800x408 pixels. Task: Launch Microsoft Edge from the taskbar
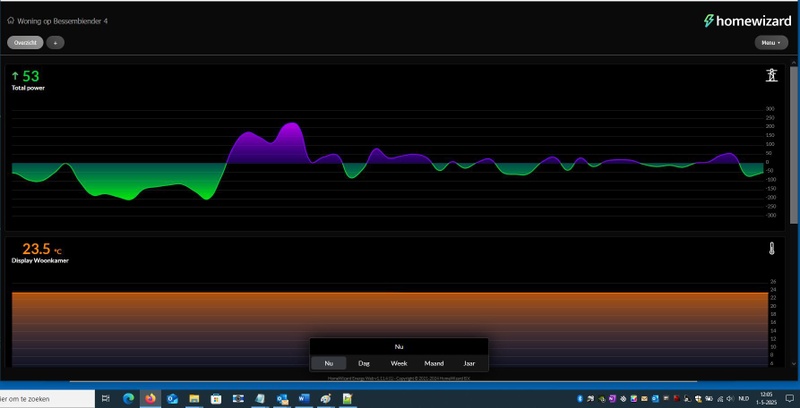[x=128, y=398]
